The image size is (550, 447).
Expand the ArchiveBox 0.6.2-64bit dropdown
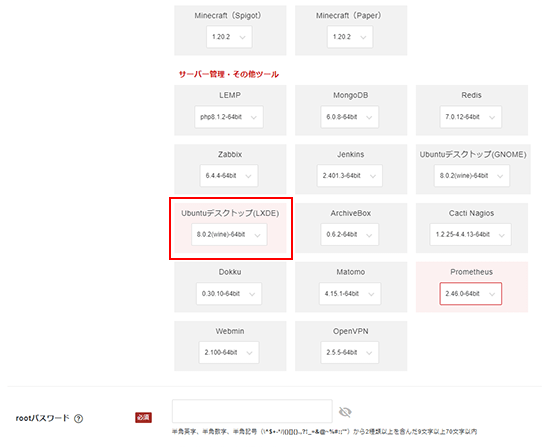click(350, 234)
